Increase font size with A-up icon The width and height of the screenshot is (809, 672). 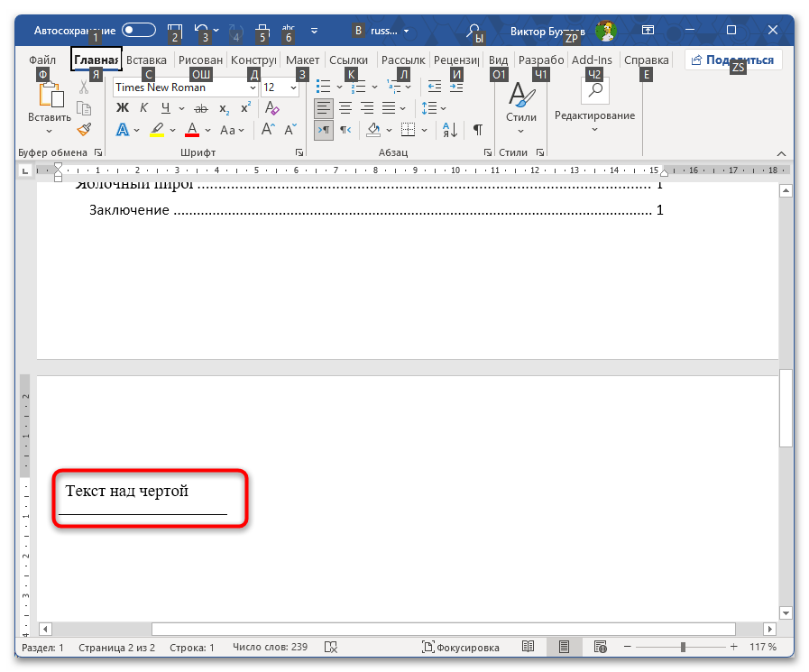[268, 130]
